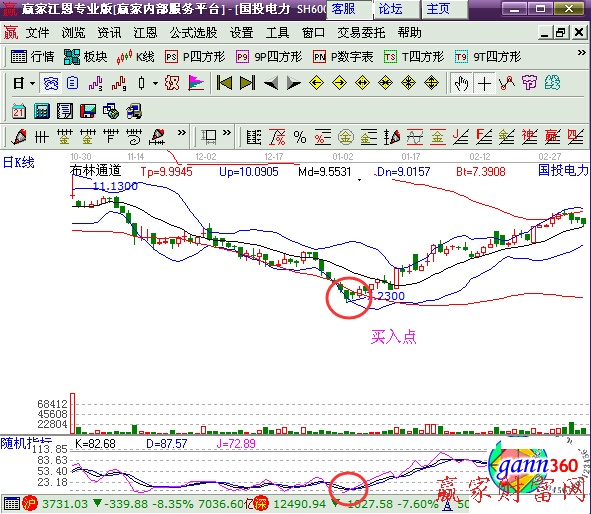Click the black % percentage icon

[x=300, y=137]
